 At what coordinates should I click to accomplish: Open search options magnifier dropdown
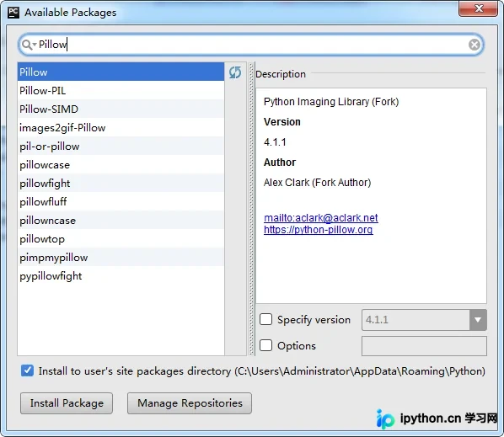pos(29,45)
